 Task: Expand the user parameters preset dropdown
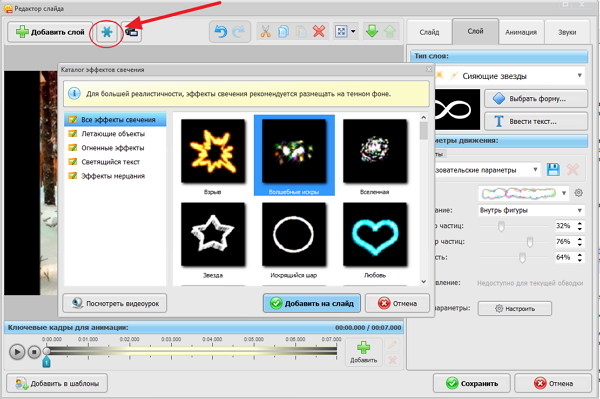pyautogui.click(x=535, y=169)
